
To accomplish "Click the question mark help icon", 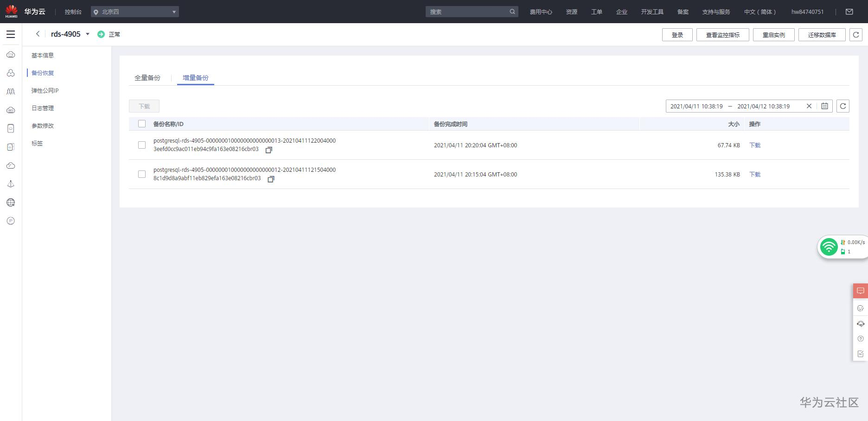I will click(861, 339).
